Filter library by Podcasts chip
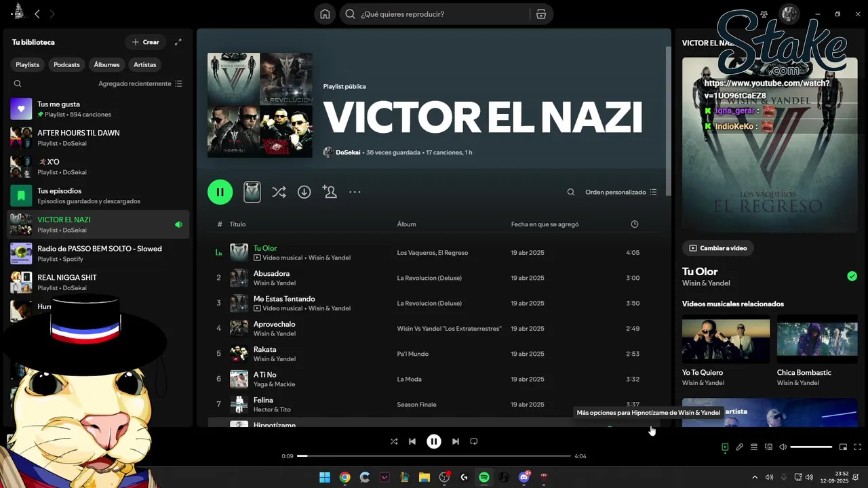 pos(66,64)
